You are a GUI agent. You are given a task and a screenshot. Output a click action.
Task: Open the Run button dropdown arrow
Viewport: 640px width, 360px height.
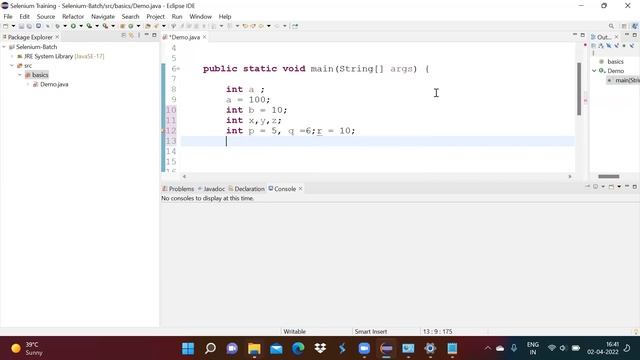[x=81, y=26]
